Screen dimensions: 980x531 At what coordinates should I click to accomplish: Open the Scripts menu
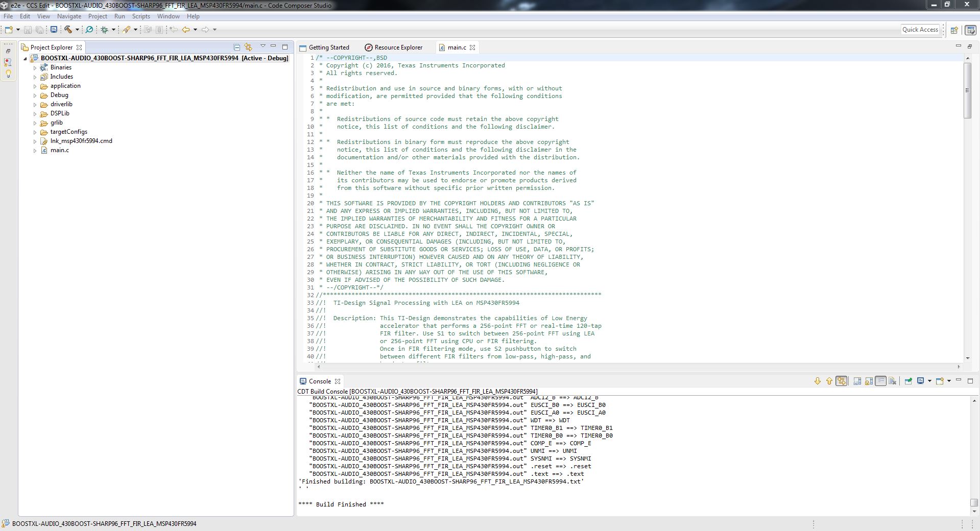tap(141, 16)
